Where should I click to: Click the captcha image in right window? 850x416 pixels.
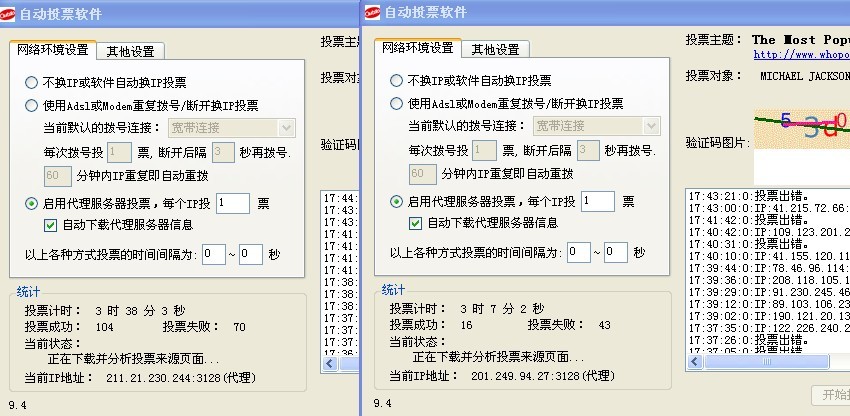[802, 129]
